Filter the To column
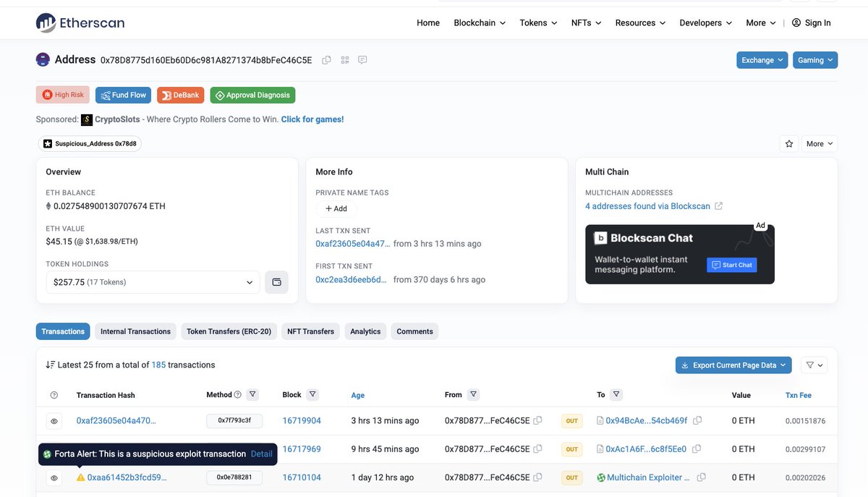Viewport: 868px width, 497px height. click(616, 394)
